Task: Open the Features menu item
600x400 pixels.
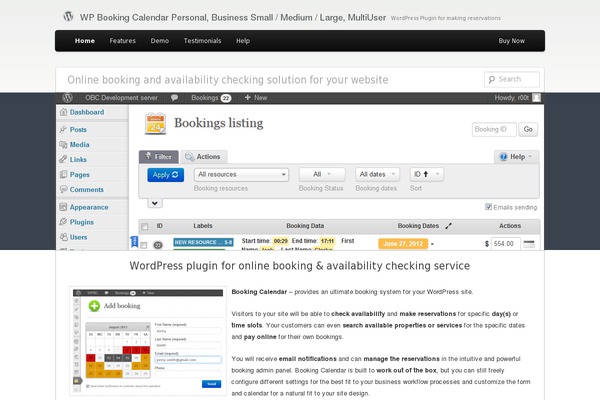Action: (x=122, y=41)
